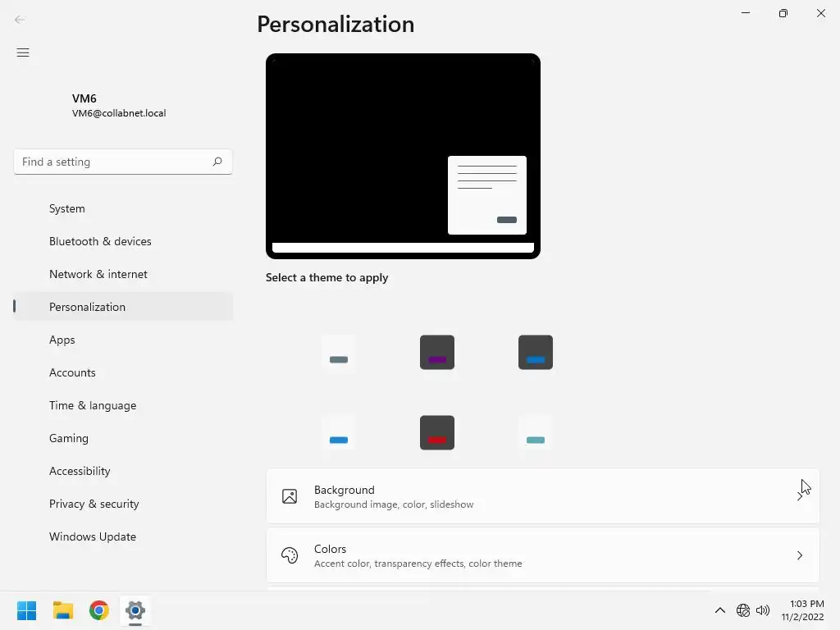This screenshot has height=630, width=840.
Task: Click the network globe tray icon
Action: (x=743, y=610)
